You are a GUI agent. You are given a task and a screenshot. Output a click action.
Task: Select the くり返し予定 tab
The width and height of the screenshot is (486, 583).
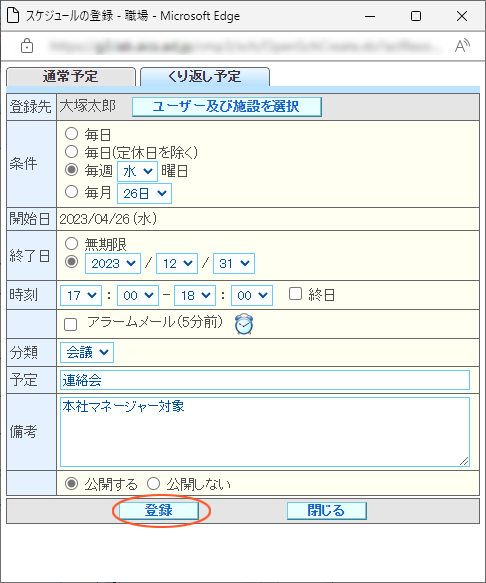point(205,77)
